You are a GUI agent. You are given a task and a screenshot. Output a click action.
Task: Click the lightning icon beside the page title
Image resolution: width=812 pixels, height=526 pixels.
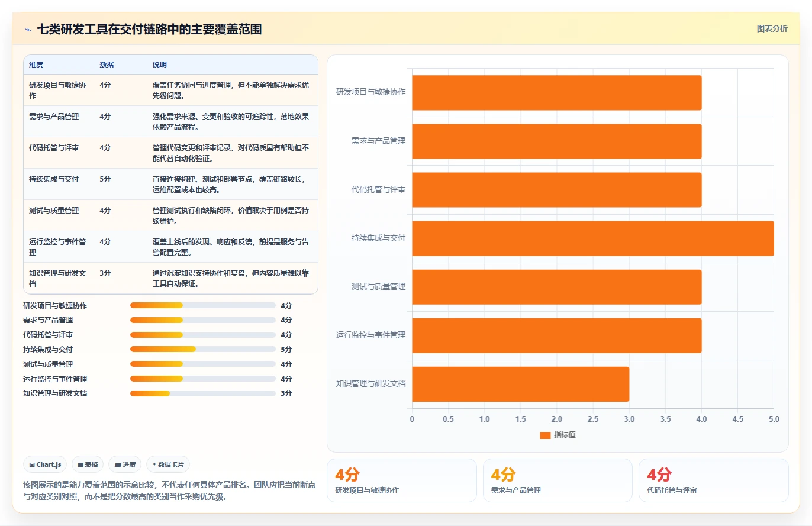[28, 30]
